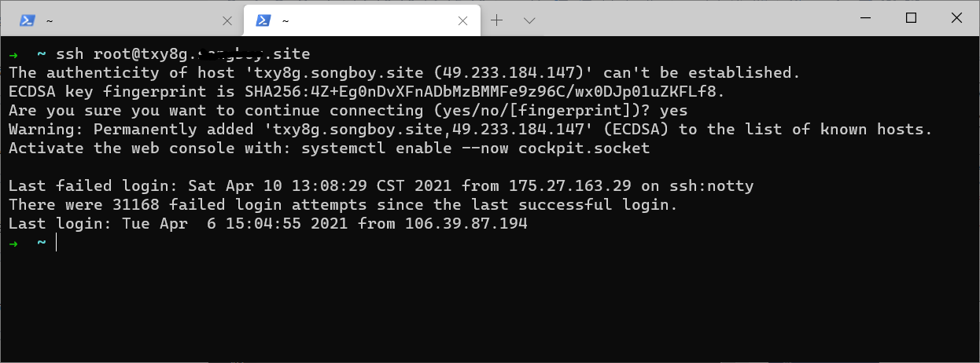Image resolution: width=980 pixels, height=363 pixels.
Task: Close the Windows Terminal window
Action: pyautogui.click(x=957, y=18)
